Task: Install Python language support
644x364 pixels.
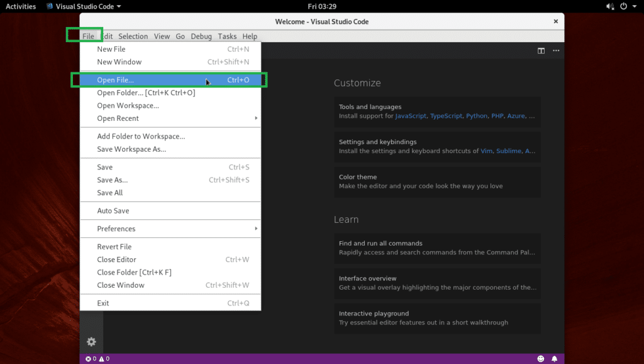Action: (476, 116)
